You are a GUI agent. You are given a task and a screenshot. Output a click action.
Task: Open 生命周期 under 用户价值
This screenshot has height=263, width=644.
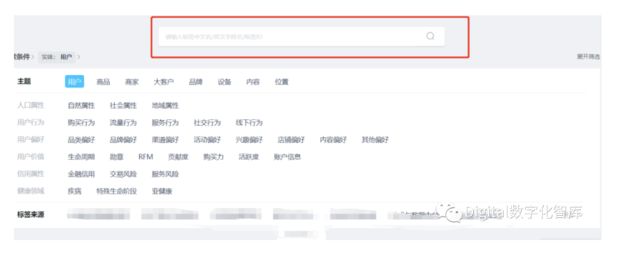[81, 157]
